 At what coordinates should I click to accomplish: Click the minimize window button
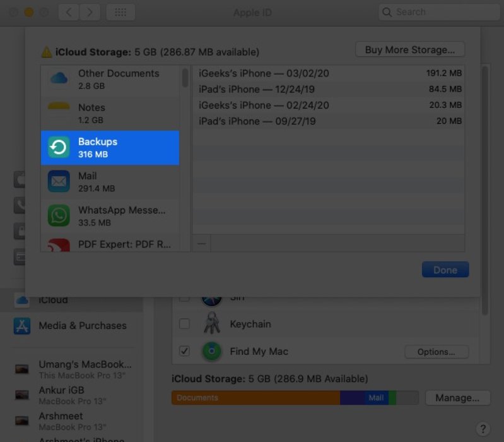tap(29, 12)
